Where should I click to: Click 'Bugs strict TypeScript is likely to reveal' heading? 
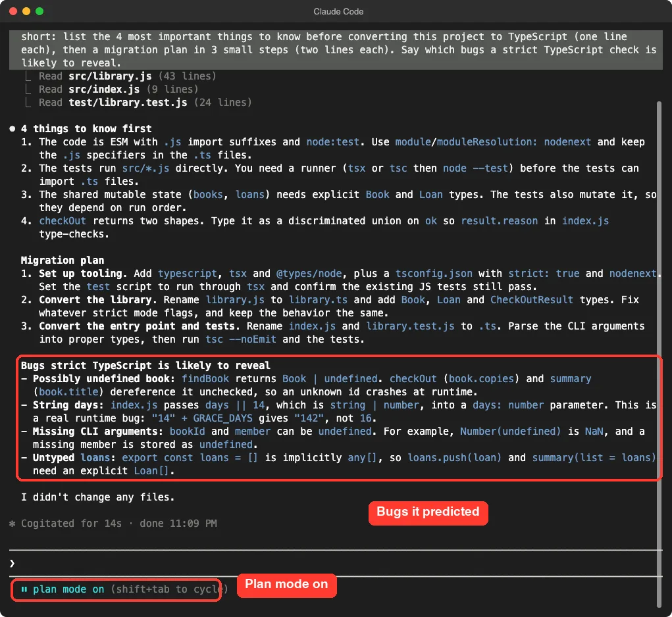point(145,365)
